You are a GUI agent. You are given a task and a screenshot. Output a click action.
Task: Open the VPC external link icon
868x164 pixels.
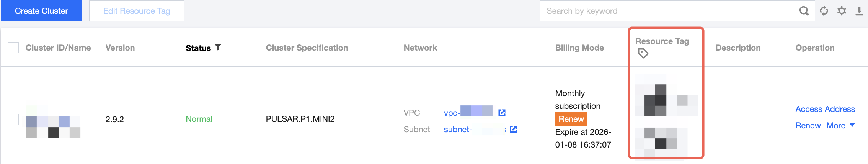point(502,113)
